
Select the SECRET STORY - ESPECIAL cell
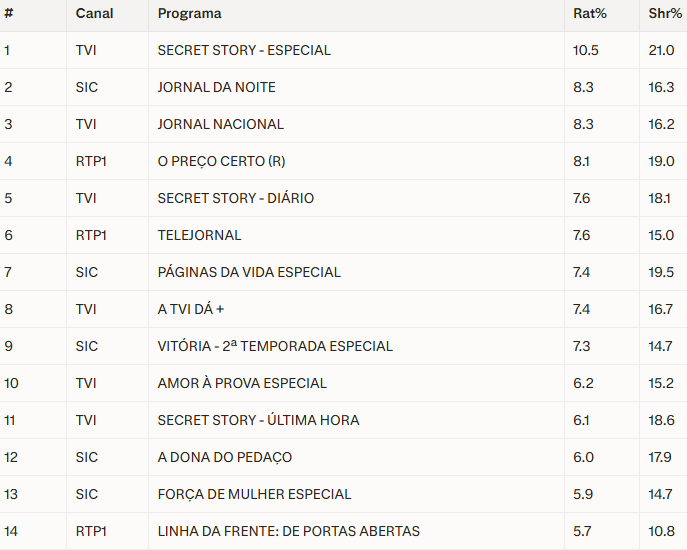coord(244,50)
